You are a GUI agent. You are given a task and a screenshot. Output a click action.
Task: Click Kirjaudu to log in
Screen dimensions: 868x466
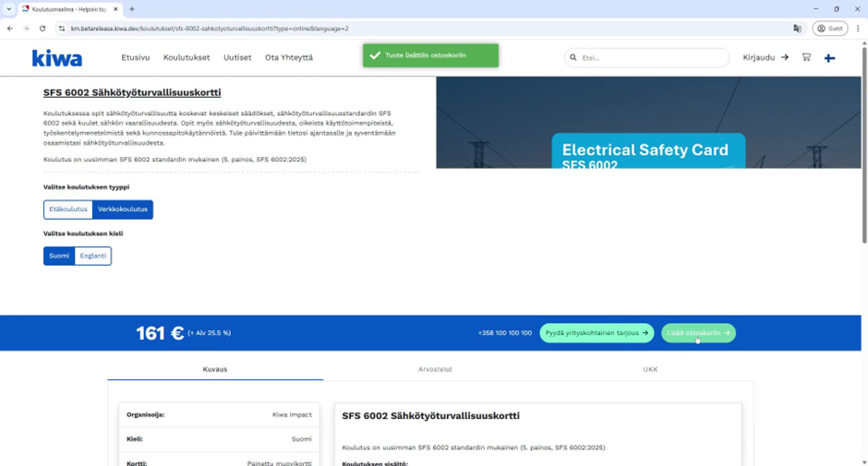[x=766, y=57]
